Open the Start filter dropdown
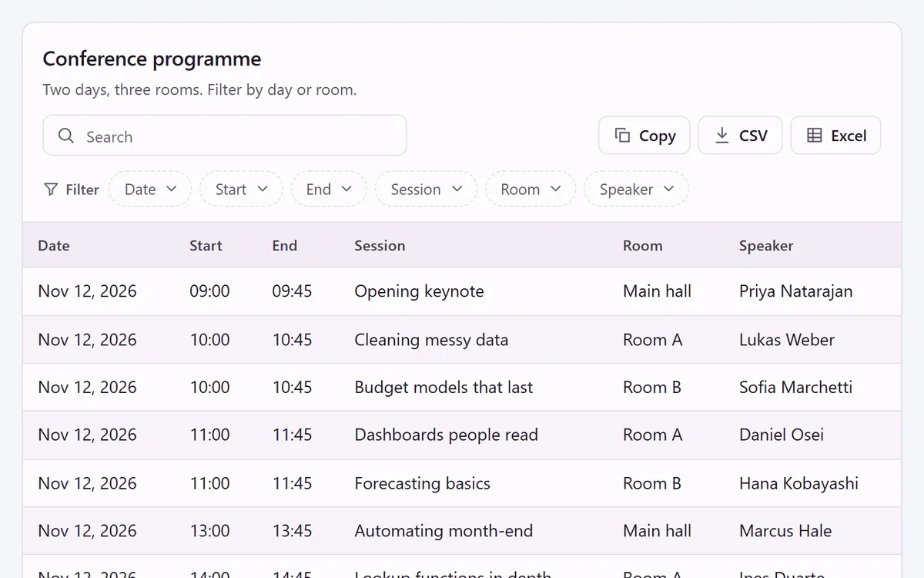 [x=241, y=189]
